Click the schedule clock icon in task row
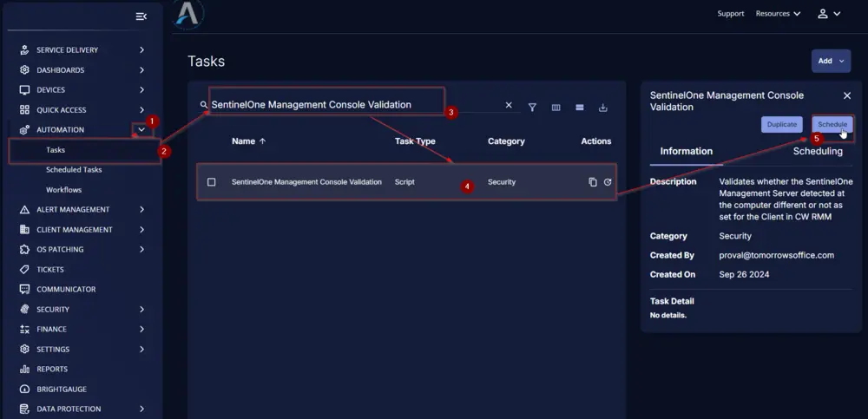868x419 pixels. point(608,181)
